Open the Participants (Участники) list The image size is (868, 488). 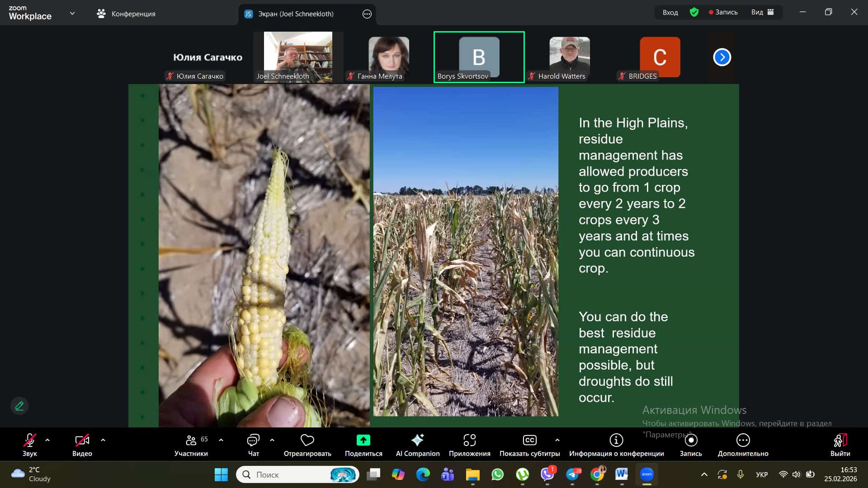point(191,441)
